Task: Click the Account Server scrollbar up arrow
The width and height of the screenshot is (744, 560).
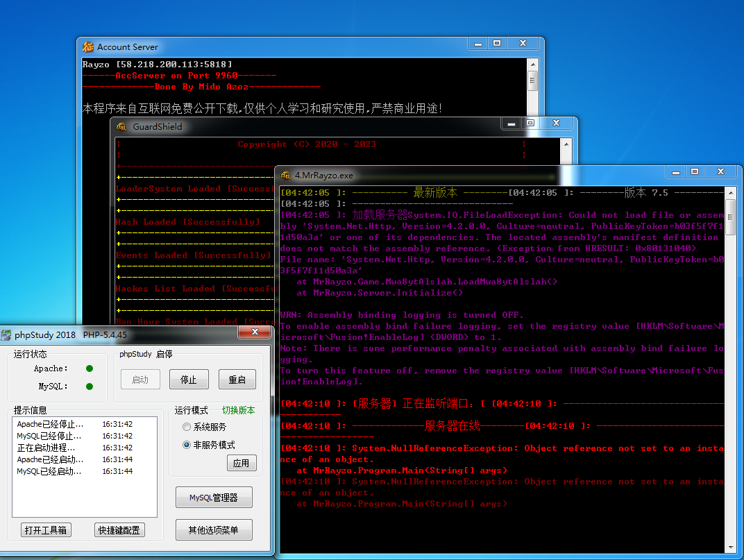Action: tap(533, 64)
